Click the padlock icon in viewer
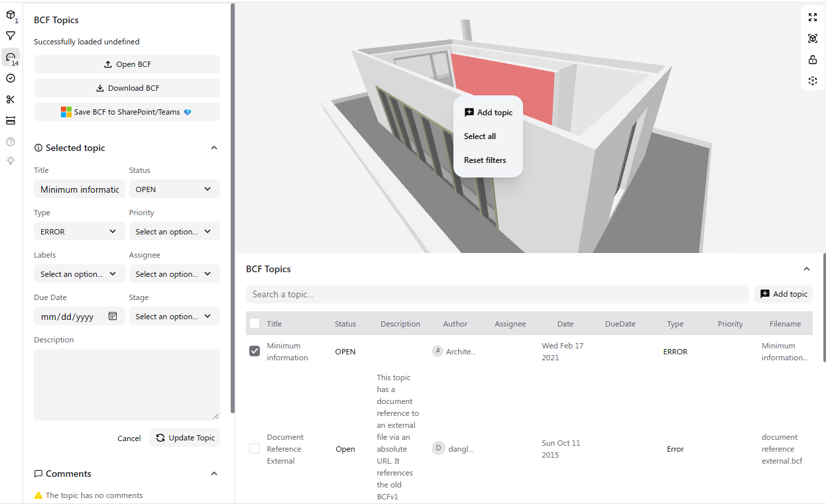The height and width of the screenshot is (504, 826). pyautogui.click(x=813, y=60)
